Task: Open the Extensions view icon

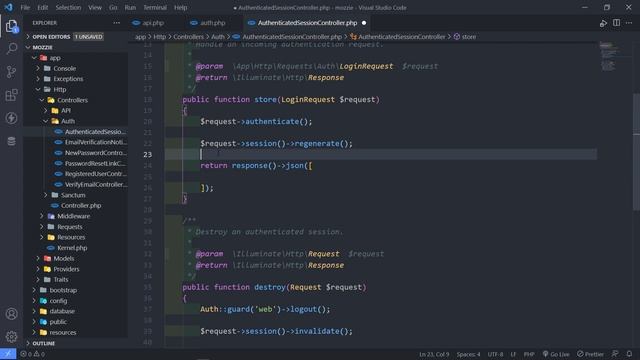Action: coord(11,95)
